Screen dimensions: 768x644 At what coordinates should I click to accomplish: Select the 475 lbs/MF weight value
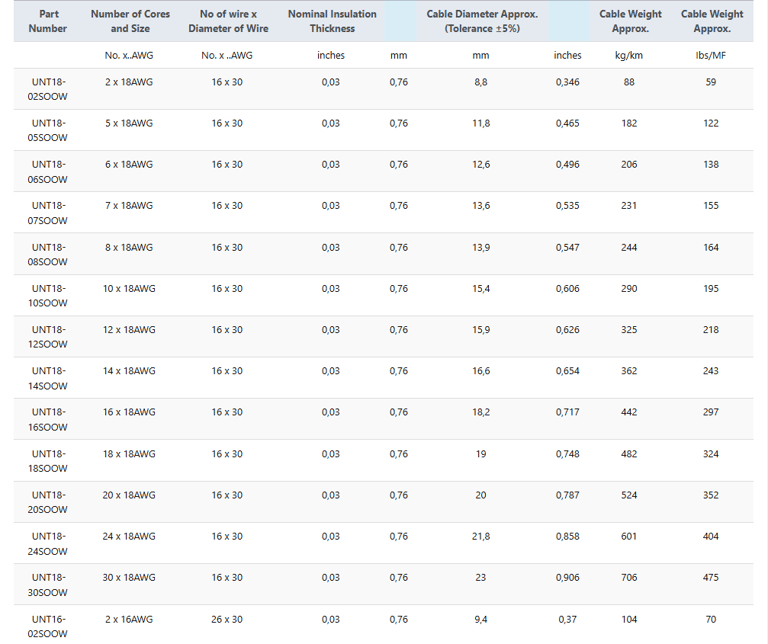tap(711, 577)
